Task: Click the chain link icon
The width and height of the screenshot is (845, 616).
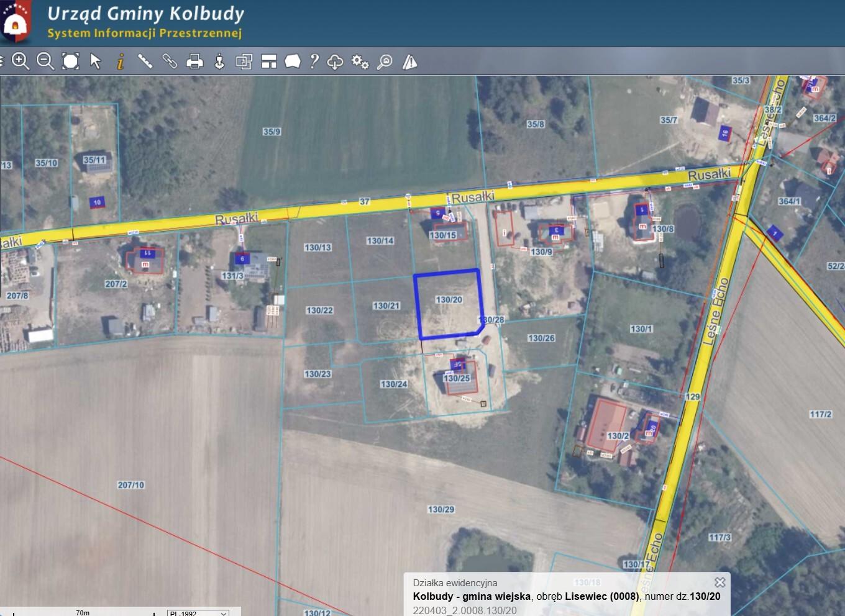Action: (170, 61)
